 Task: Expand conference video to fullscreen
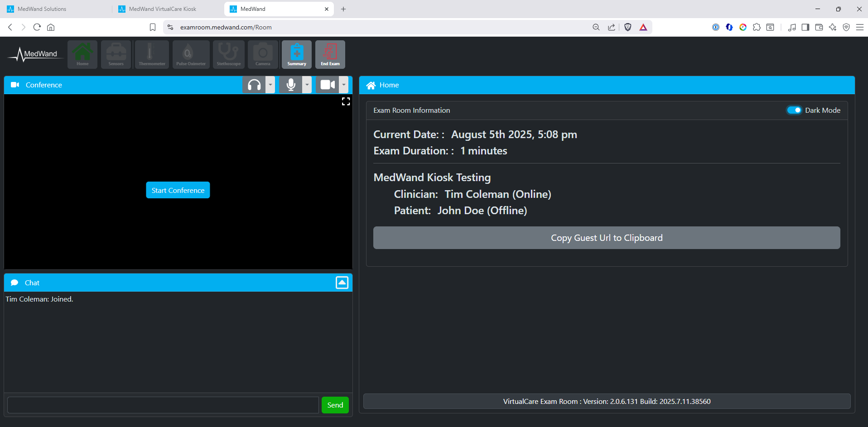click(x=346, y=101)
